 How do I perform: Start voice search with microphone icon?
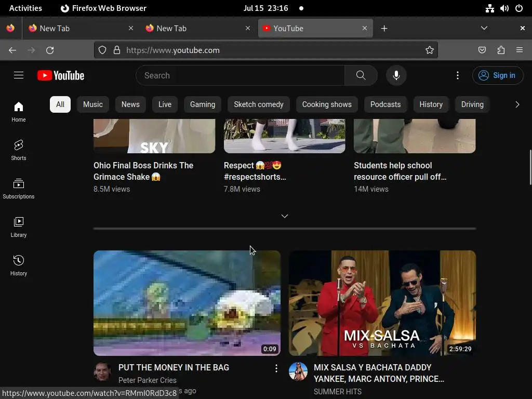(396, 75)
